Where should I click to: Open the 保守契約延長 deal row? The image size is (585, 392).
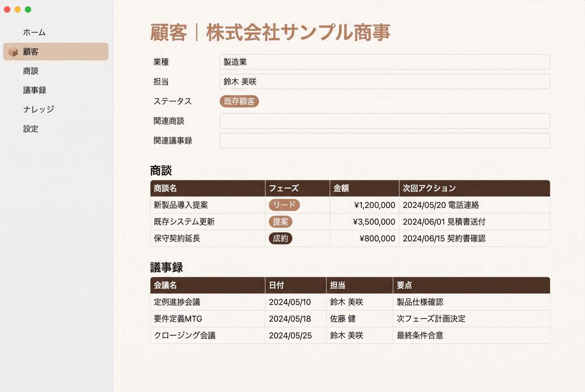click(350, 238)
